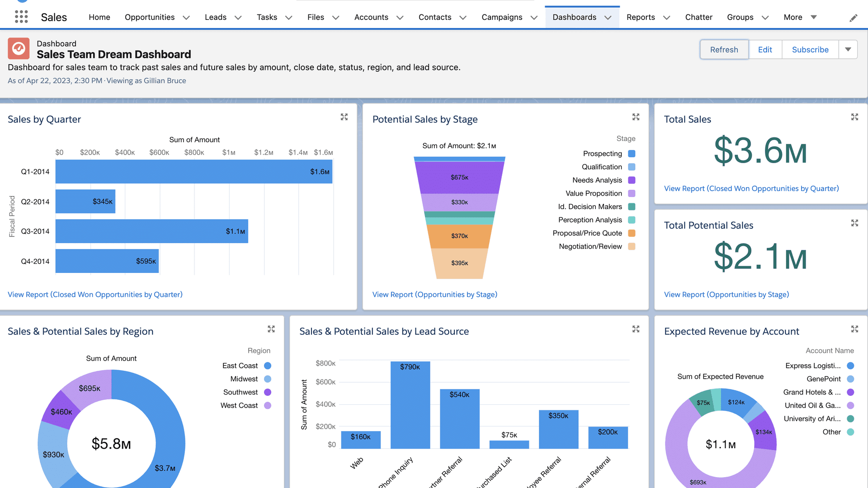The height and width of the screenshot is (488, 868).
Task: Click the Southwest region legend swatch
Action: point(268,392)
